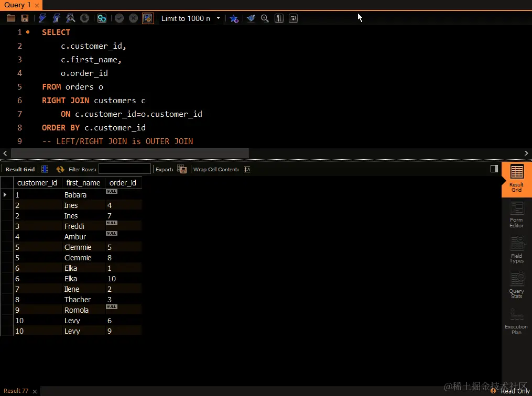The image size is (532, 396).
Task: Toggle invisible characters display
Action: coord(279,18)
